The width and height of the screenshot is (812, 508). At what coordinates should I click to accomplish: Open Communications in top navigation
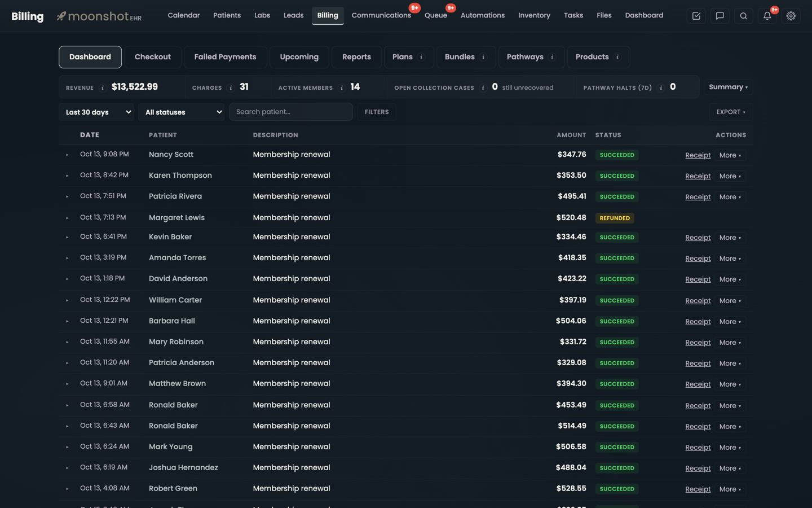[x=381, y=15]
